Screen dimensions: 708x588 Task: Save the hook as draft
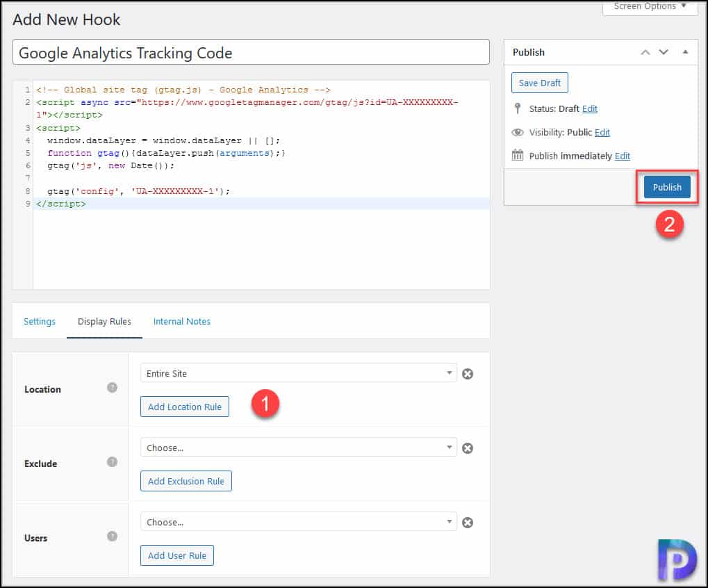click(540, 83)
